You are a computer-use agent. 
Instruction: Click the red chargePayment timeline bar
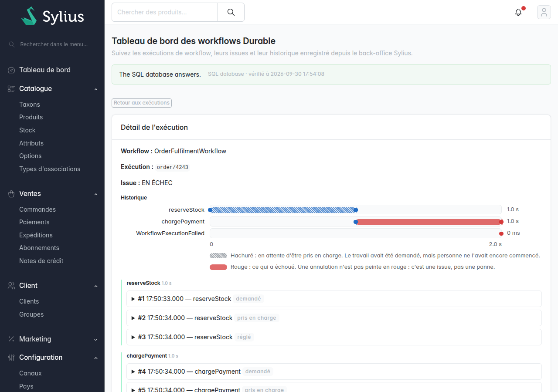(429, 222)
